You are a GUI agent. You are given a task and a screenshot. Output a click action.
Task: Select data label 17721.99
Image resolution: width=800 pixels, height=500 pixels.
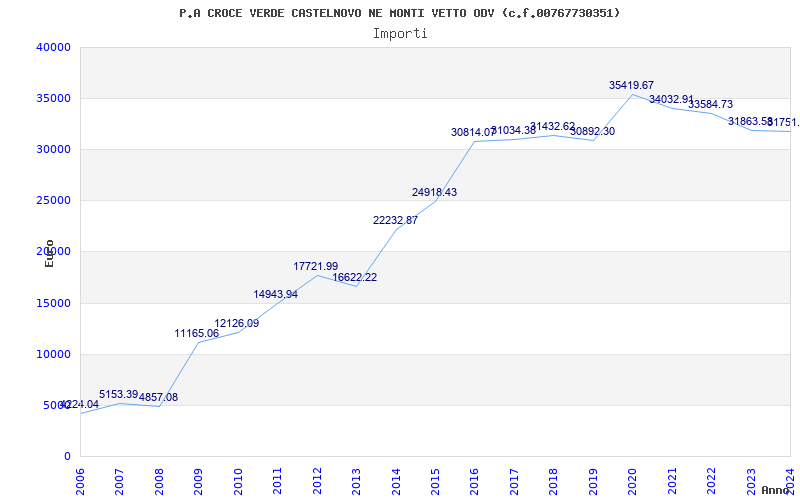315,266
